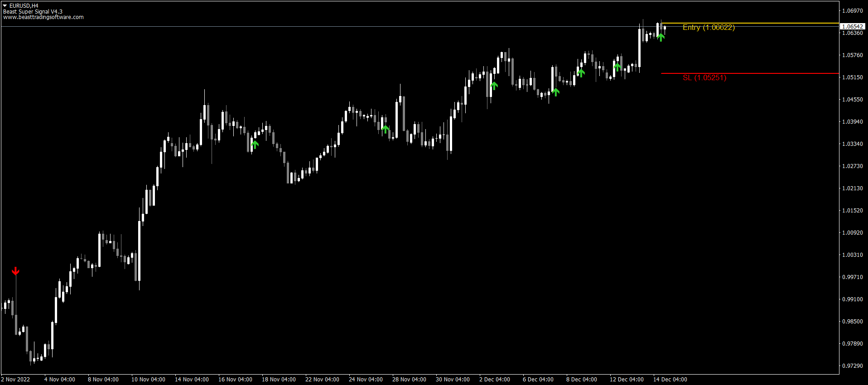Viewport: 868px width, 385px height.
Task: Click the latest green buy arrow beside Entry line
Action: click(661, 37)
